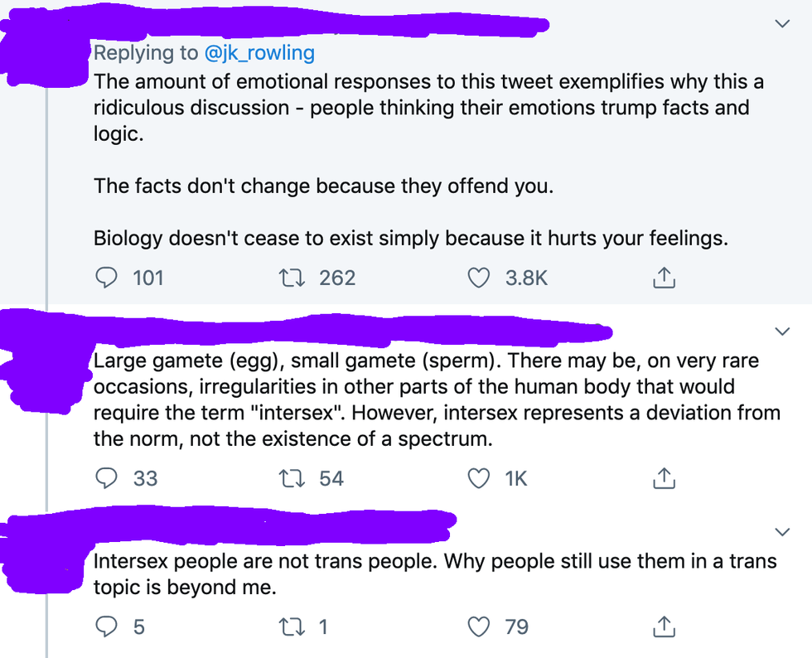This screenshot has height=658, width=812.
Task: Like the tweet with 79 likes
Action: click(x=480, y=627)
